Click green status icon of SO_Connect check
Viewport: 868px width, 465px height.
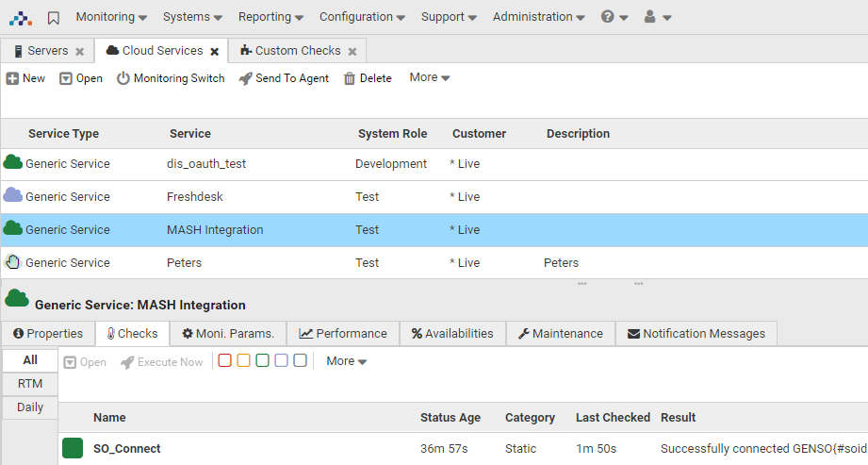click(x=73, y=449)
